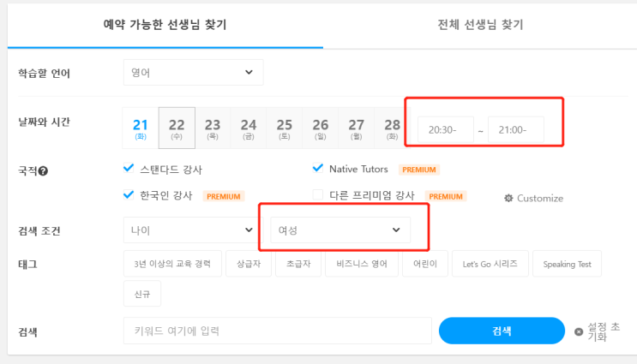
Task: Toggle the 한국인 강사 checkbox
Action: (129, 195)
